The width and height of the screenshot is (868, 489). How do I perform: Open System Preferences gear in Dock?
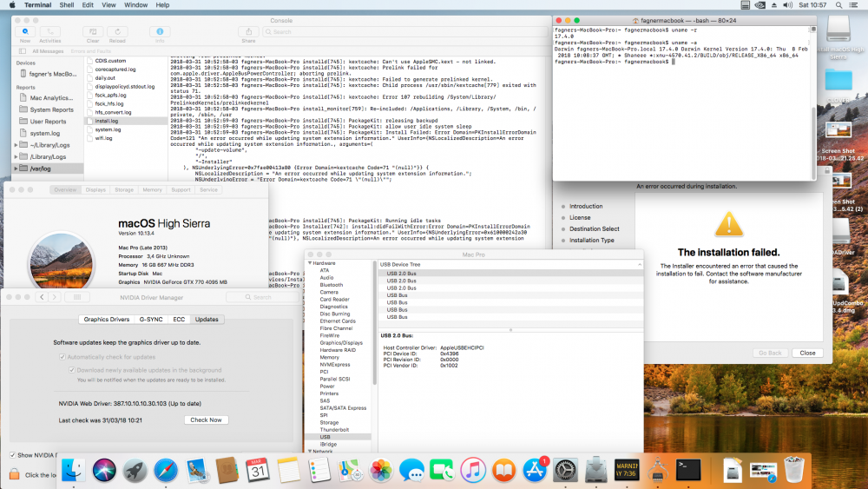(x=565, y=470)
